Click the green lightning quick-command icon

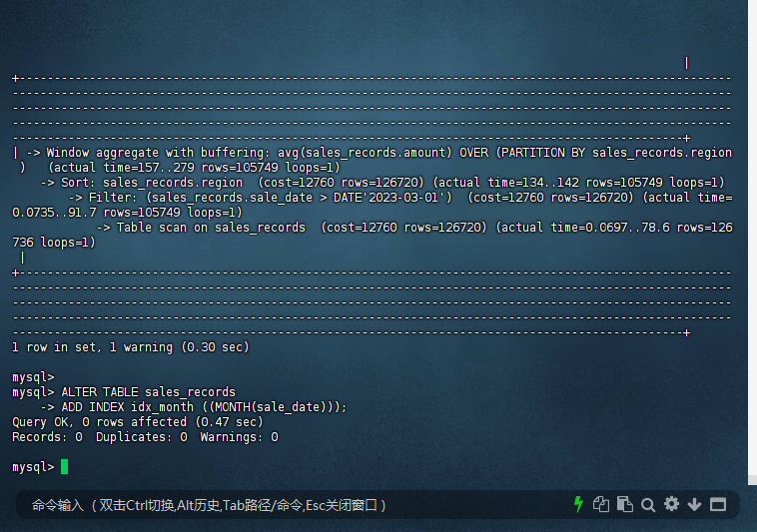[x=578, y=504]
